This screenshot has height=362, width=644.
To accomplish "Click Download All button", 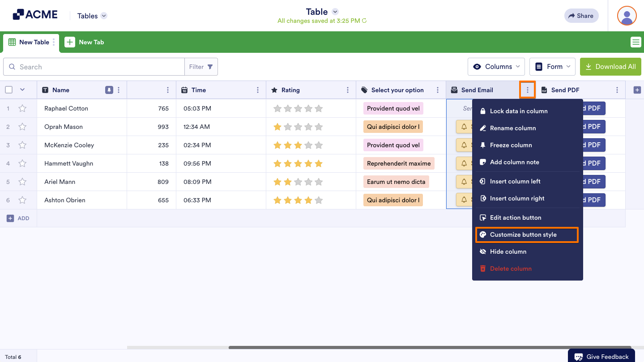I will (610, 67).
